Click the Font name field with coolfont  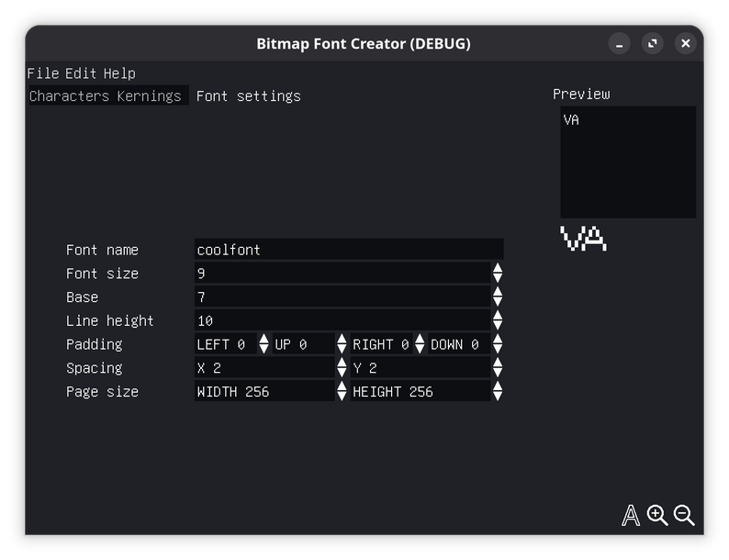coord(349,250)
